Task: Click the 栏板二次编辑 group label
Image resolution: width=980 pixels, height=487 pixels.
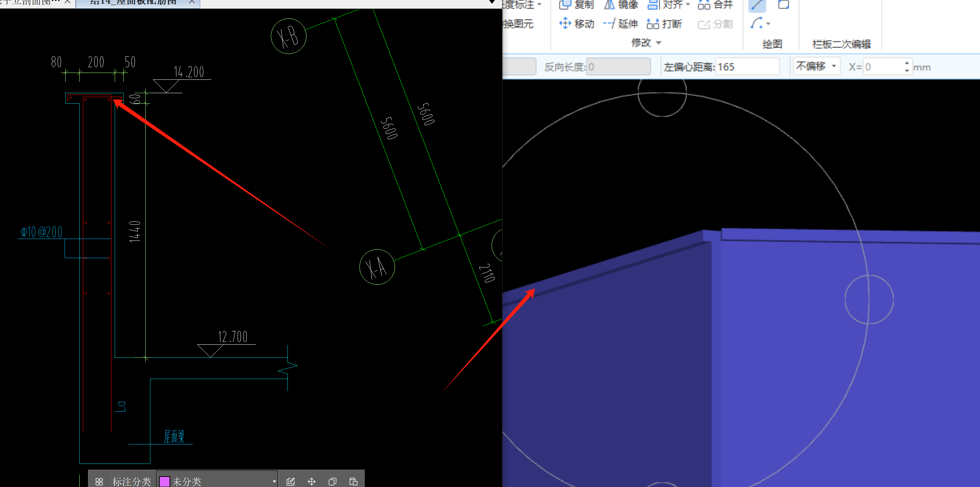Action: tap(841, 44)
